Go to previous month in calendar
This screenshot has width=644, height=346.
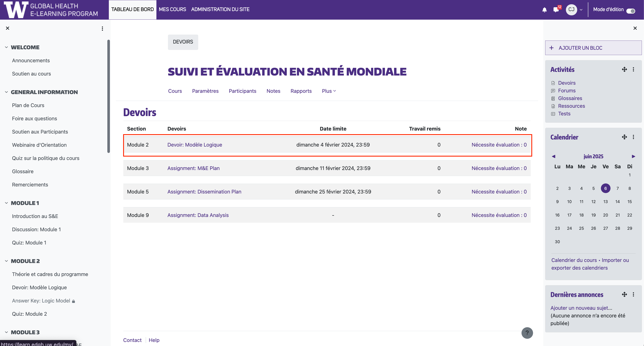[x=554, y=157]
